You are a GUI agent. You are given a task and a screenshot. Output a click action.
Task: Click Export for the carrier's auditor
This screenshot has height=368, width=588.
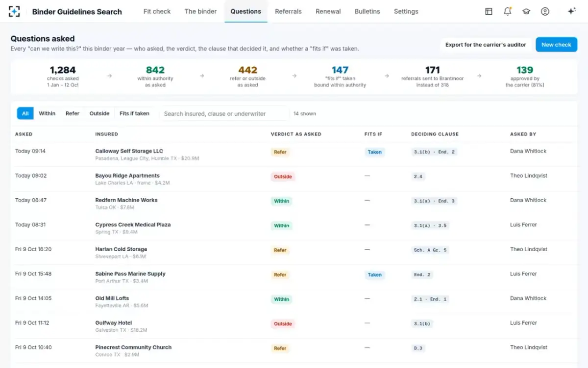(486, 45)
